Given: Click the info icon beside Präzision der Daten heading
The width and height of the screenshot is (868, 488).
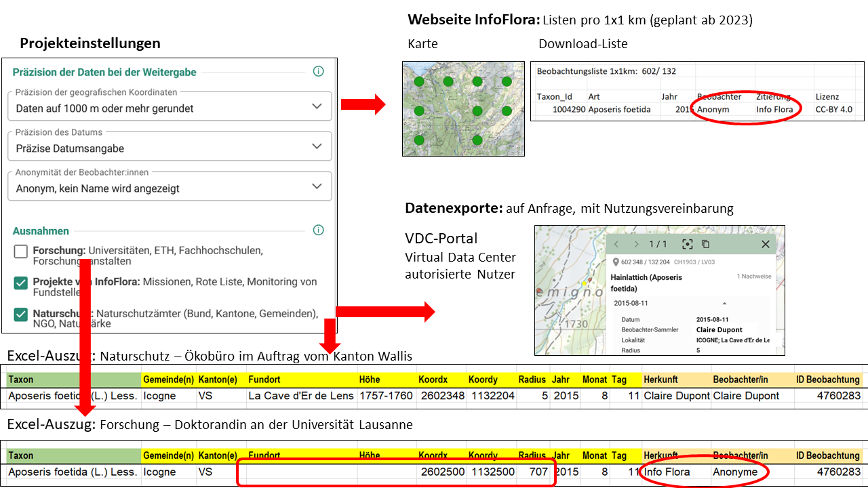Looking at the screenshot, I should click(x=318, y=71).
